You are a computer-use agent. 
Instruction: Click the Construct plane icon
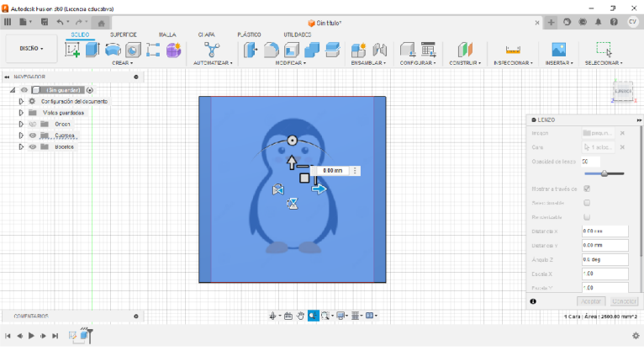pos(465,51)
